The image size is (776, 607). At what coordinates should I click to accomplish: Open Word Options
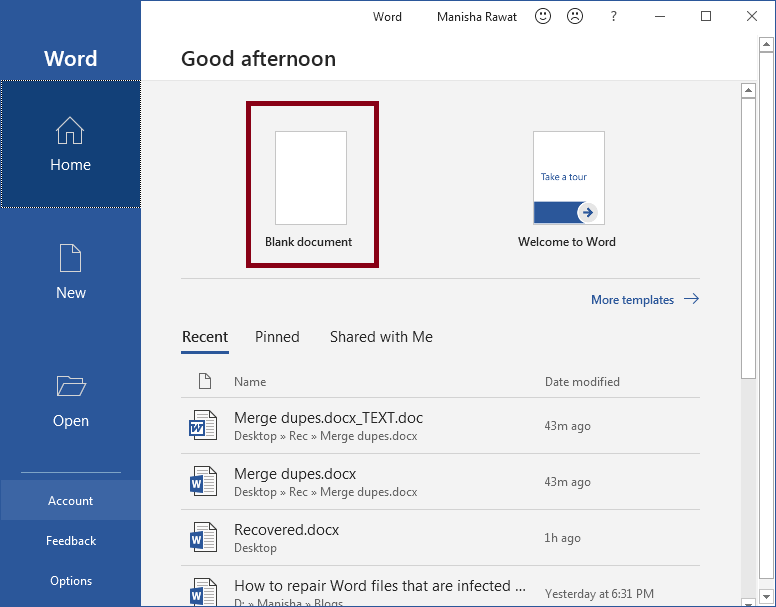70,580
